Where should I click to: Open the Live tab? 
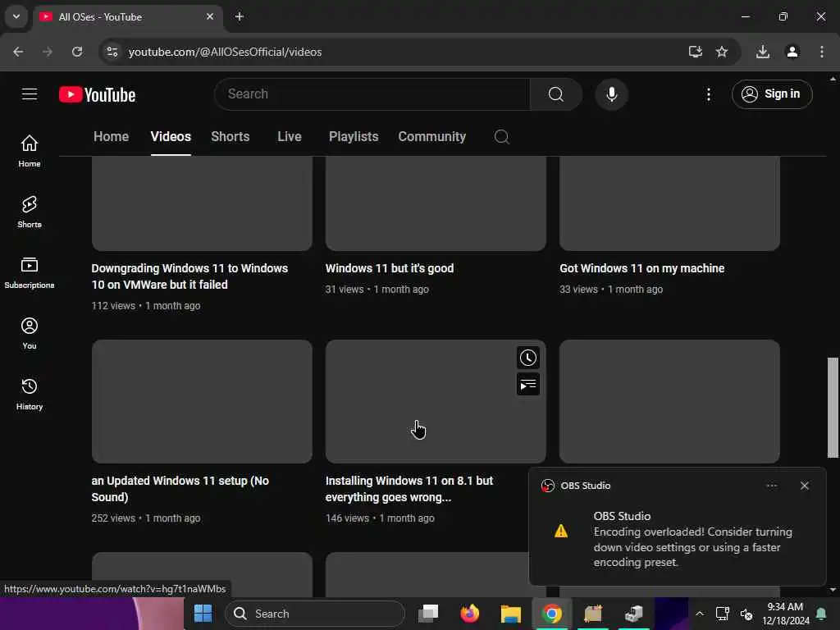290,137
